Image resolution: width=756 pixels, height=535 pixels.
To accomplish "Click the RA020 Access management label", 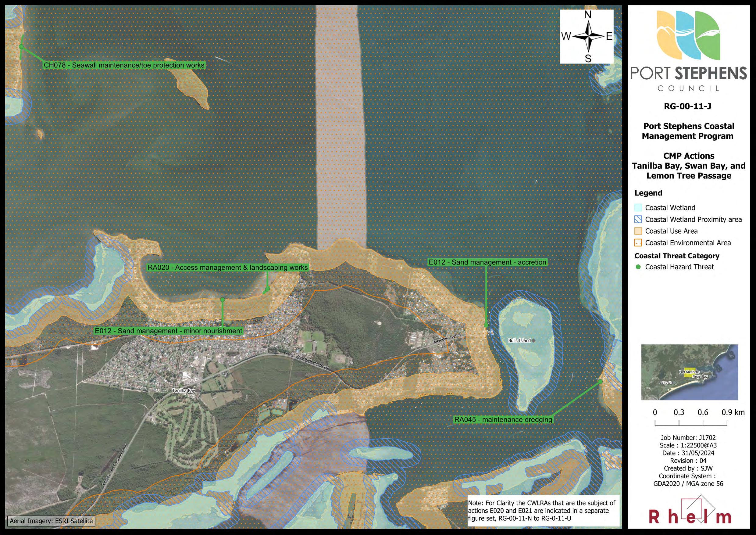I will pos(227,267).
